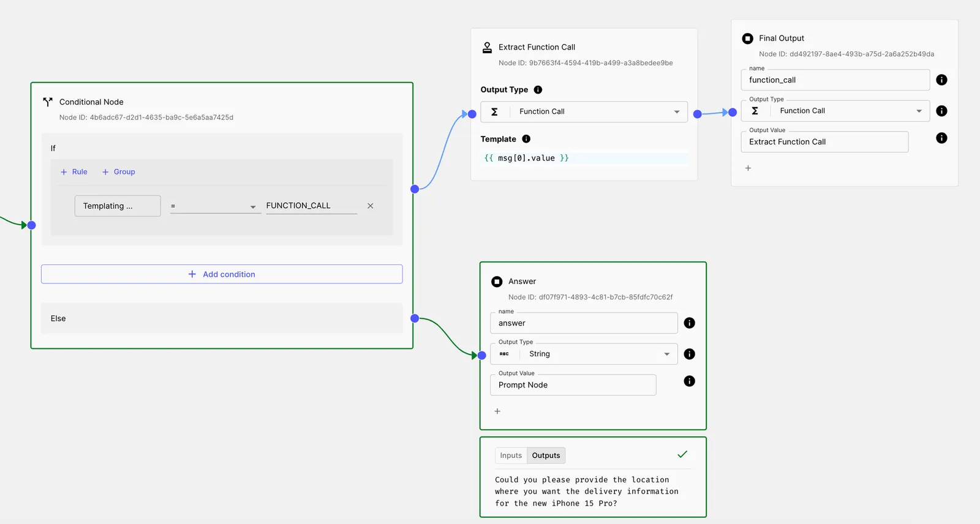Image resolution: width=980 pixels, height=524 pixels.
Task: Click the Final Output node stop icon
Action: coord(747,39)
